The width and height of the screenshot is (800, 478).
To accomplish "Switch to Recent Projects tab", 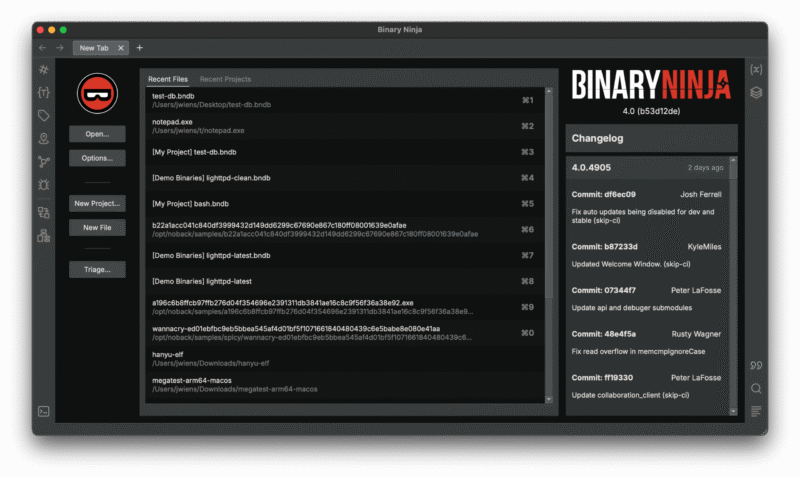I will click(x=226, y=79).
